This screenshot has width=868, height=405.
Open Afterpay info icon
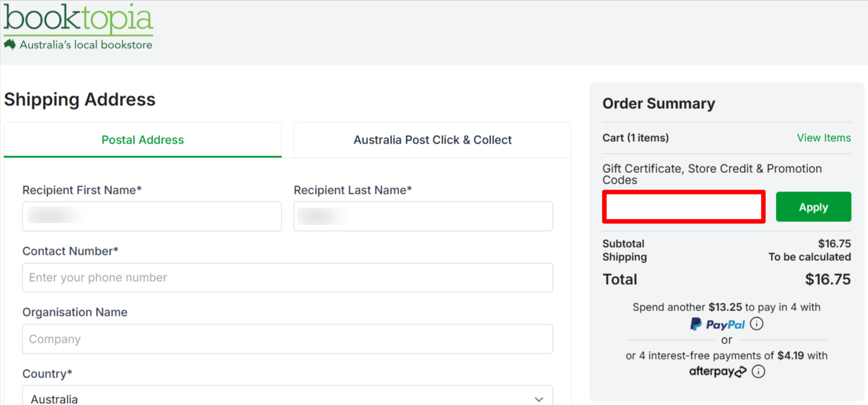tap(758, 371)
